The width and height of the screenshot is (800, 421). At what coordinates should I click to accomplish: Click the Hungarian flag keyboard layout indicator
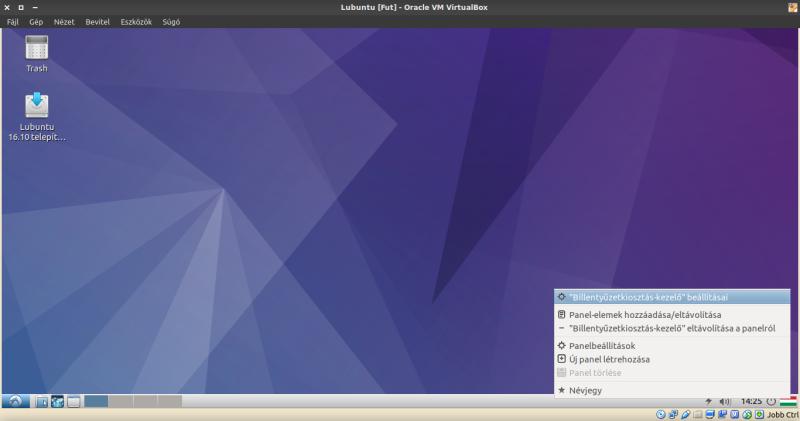coord(788,402)
